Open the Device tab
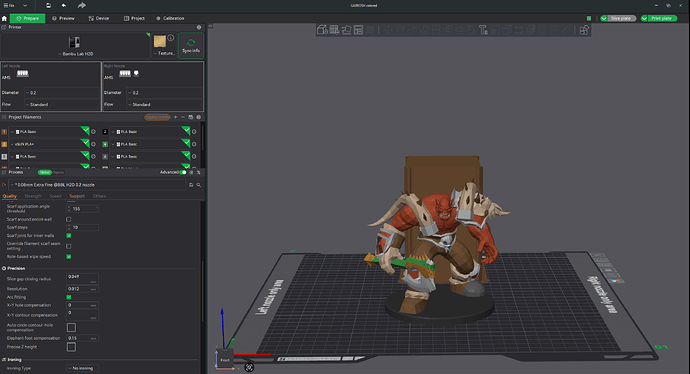This screenshot has width=690, height=374. (99, 18)
